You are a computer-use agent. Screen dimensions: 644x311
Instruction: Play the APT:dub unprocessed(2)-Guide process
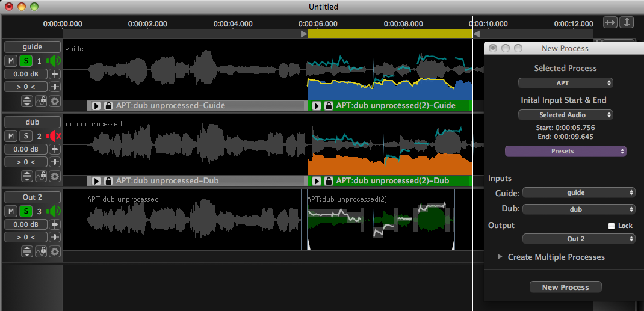[317, 106]
